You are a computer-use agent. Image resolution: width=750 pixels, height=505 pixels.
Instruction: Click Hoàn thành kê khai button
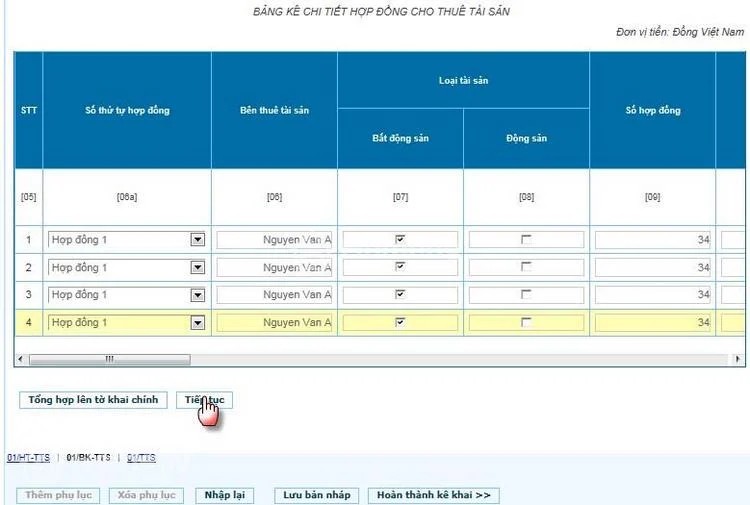(433, 495)
